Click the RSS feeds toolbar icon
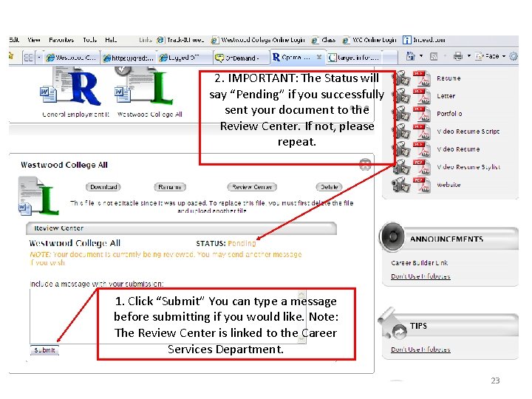This screenshot has height=399, width=532. [434, 56]
